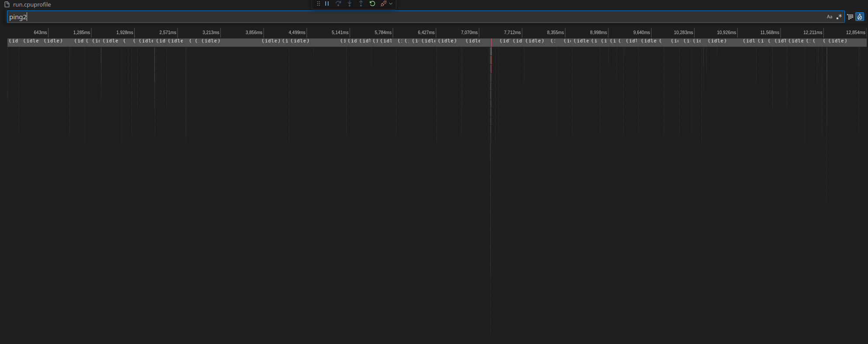Viewport: 868px width, 344px height.
Task: Click the 7,070ms time ruler label
Action: coord(469,33)
